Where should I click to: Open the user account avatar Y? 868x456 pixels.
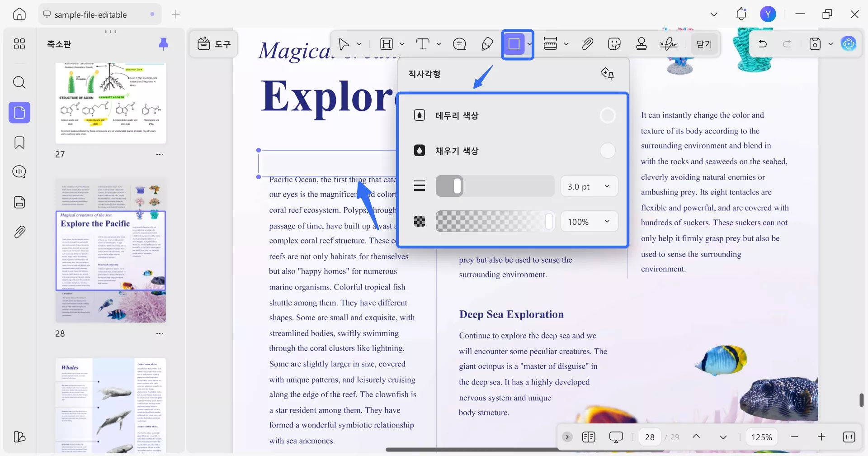[768, 14]
